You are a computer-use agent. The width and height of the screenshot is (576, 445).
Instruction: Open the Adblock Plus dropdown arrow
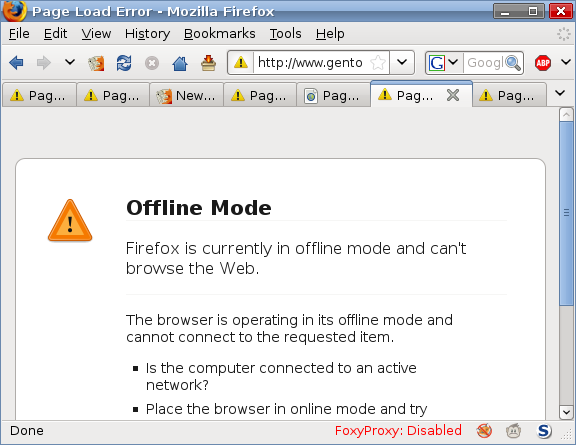(x=566, y=62)
